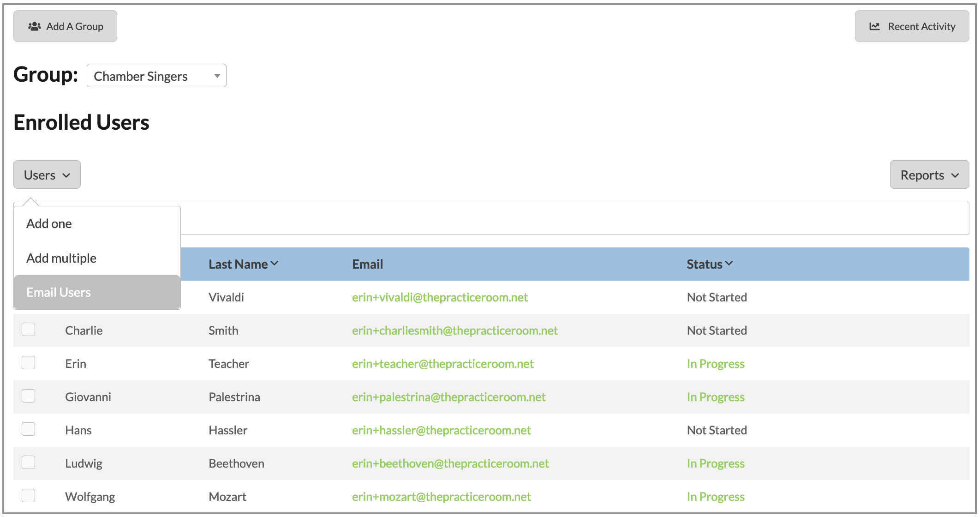
Task: Click the Status column sort chevron
Action: point(729,264)
